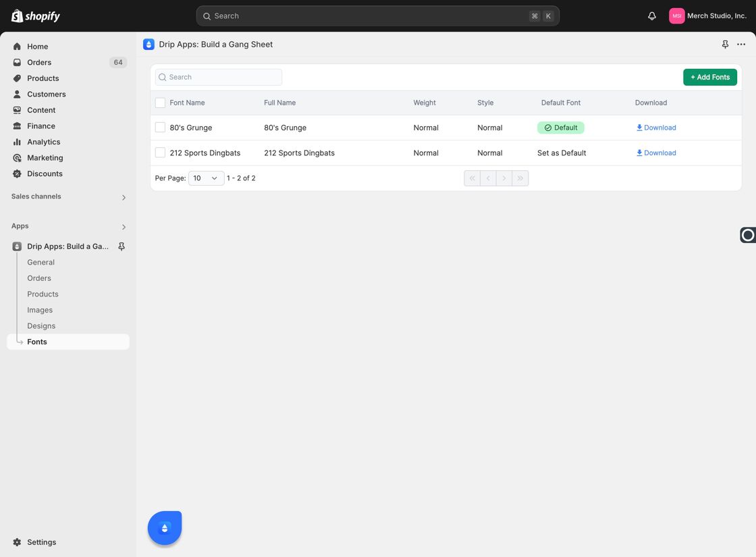Go to the previous page of fonts
This screenshot has width=756, height=557.
point(488,178)
